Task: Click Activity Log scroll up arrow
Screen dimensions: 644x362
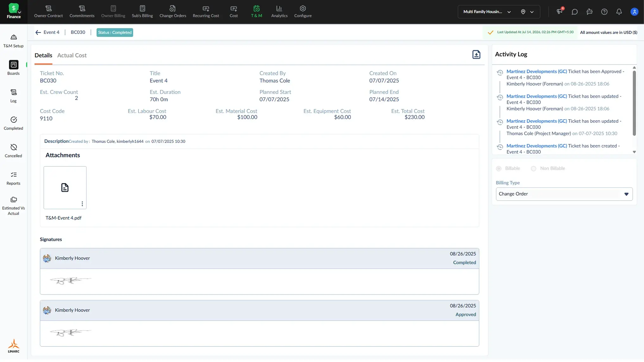Action: [x=634, y=68]
